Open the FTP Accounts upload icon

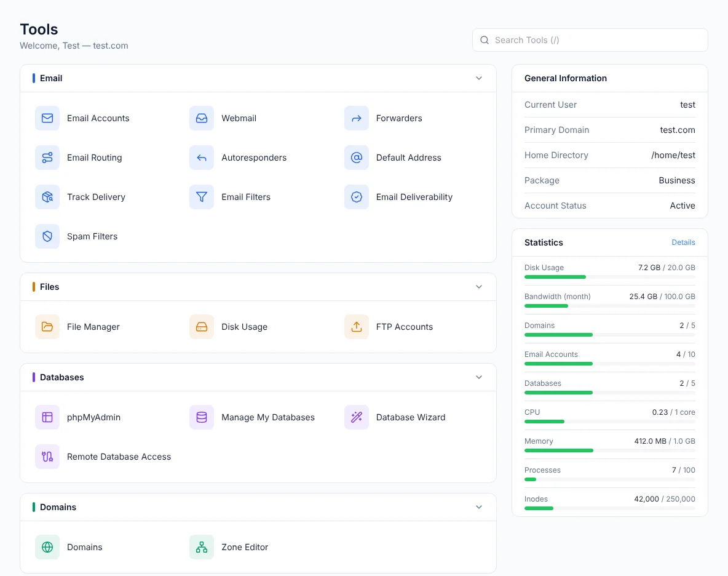coord(357,327)
